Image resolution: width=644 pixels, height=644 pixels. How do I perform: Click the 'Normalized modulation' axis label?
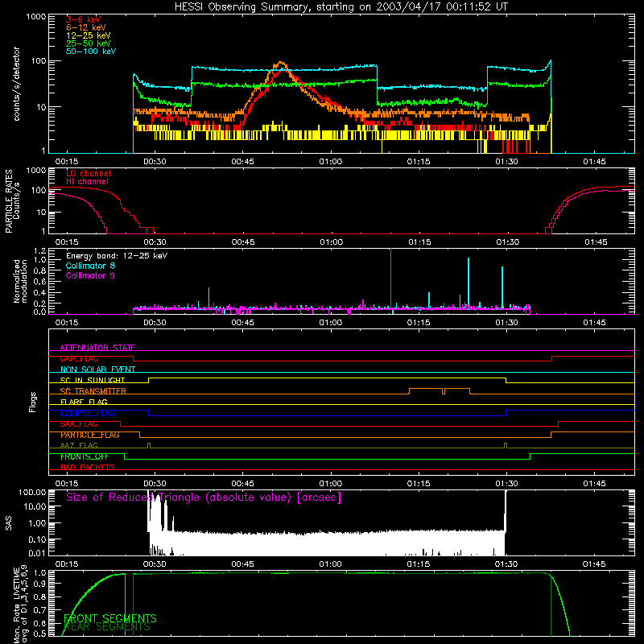(x=20, y=281)
